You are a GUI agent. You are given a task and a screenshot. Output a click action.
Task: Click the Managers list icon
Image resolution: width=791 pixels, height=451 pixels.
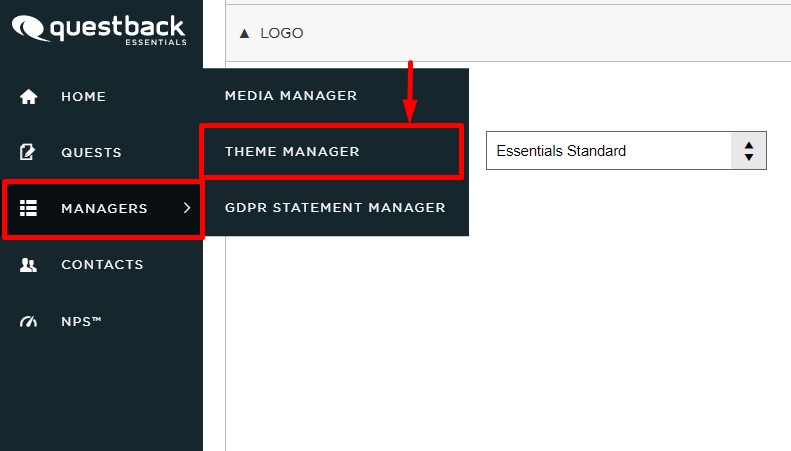pos(28,208)
